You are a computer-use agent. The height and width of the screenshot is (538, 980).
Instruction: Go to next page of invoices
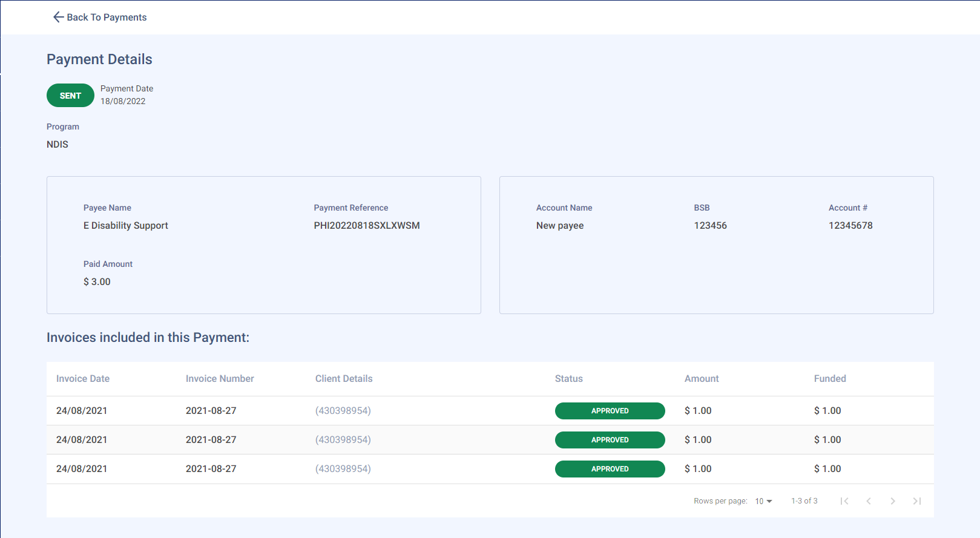pyautogui.click(x=893, y=501)
